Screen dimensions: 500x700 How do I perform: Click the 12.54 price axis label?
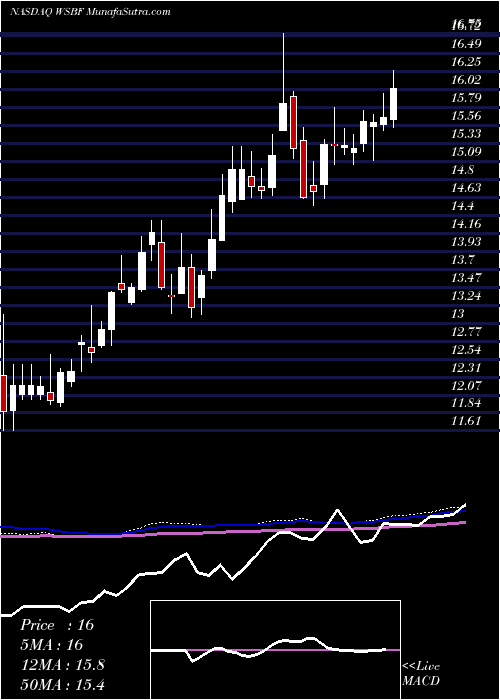pyautogui.click(x=467, y=350)
